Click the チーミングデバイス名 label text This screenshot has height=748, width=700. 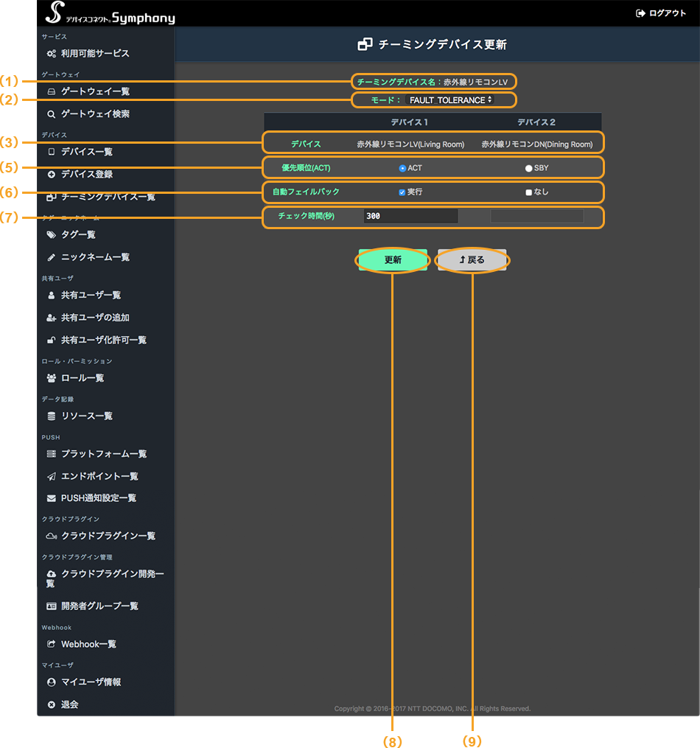[x=396, y=82]
